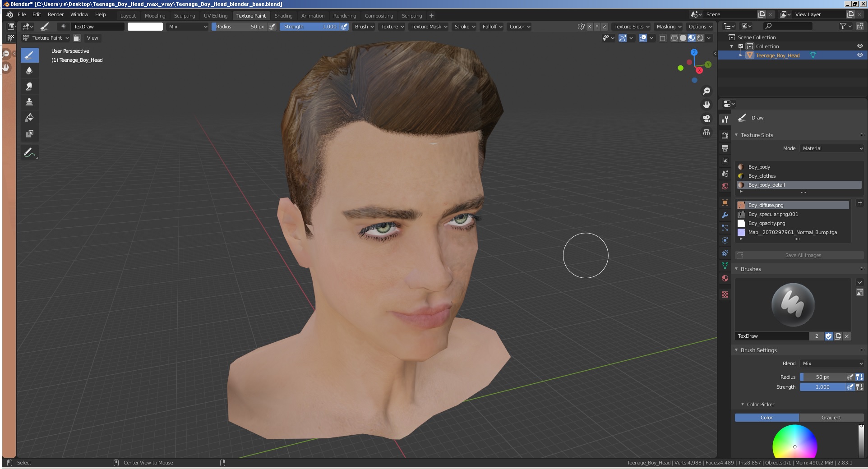
Task: Toggle camera view gizmo button
Action: point(706,119)
